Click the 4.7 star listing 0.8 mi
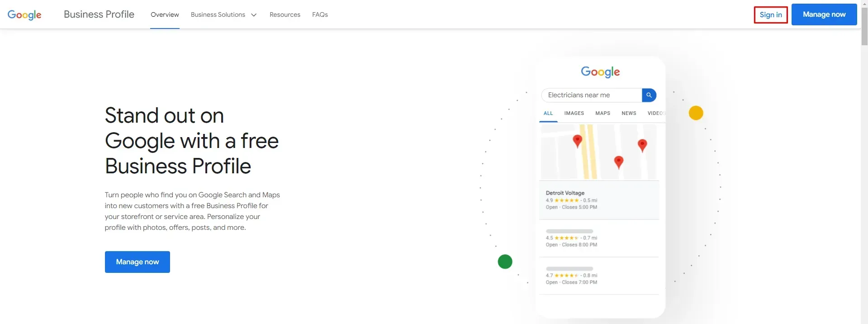The width and height of the screenshot is (868, 324). pyautogui.click(x=599, y=276)
